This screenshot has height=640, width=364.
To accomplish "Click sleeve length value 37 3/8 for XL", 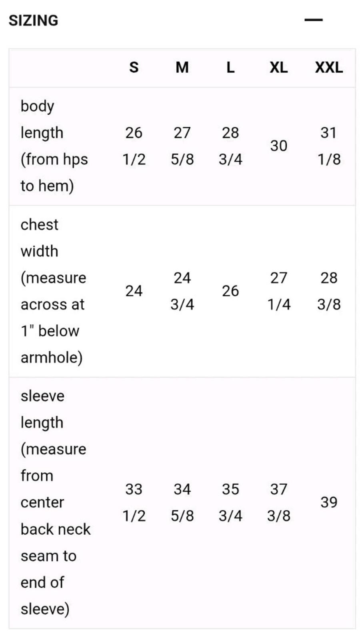I will click(x=279, y=502).
